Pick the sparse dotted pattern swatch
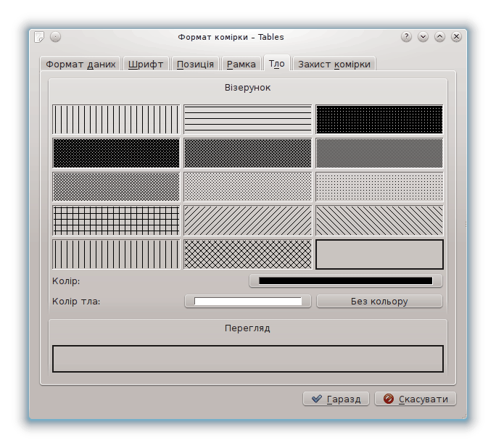 pyautogui.click(x=379, y=186)
